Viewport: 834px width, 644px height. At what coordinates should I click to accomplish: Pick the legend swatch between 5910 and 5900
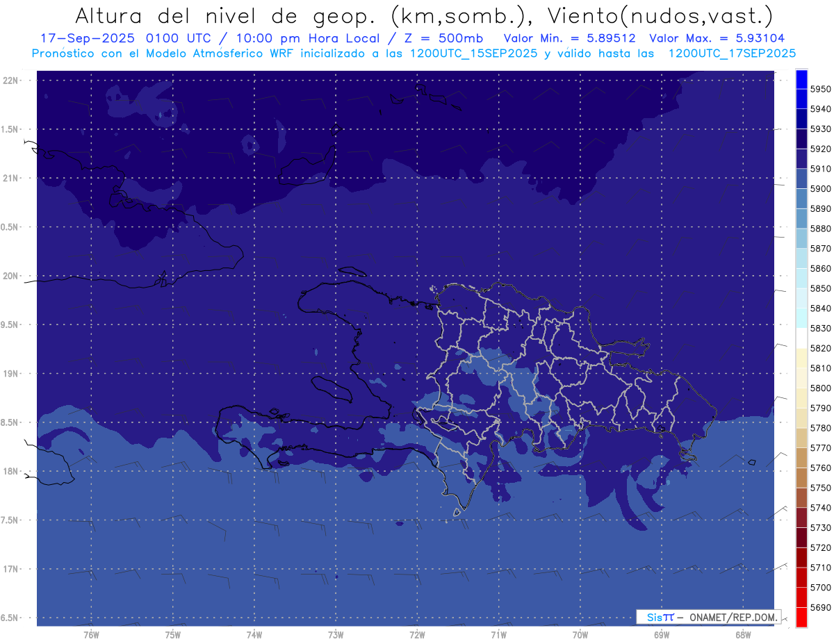point(801,179)
